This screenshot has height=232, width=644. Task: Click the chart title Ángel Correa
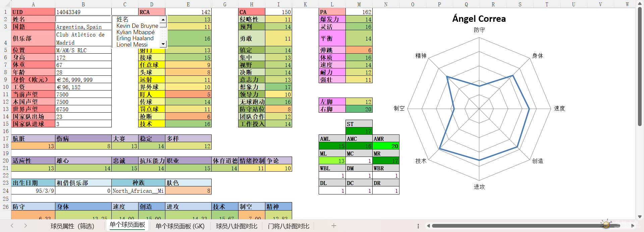pyautogui.click(x=479, y=18)
